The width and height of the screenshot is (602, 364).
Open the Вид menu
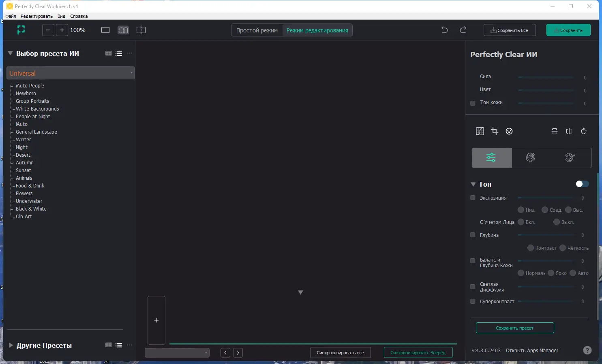tap(61, 16)
